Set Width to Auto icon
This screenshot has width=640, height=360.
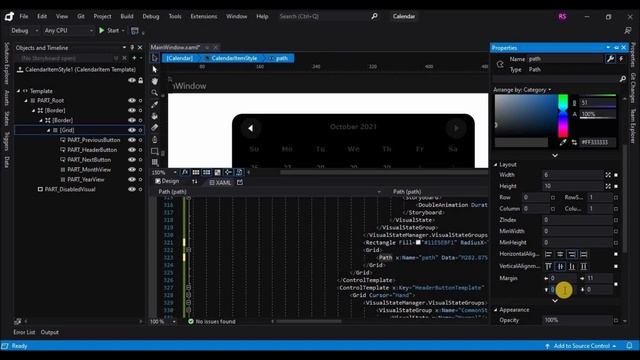[x=608, y=175]
